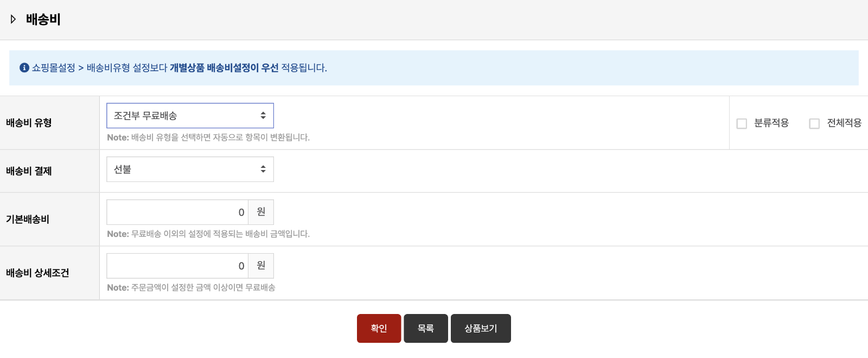Click the blue info icon in notice banner
This screenshot has height=358, width=868.
[24, 68]
